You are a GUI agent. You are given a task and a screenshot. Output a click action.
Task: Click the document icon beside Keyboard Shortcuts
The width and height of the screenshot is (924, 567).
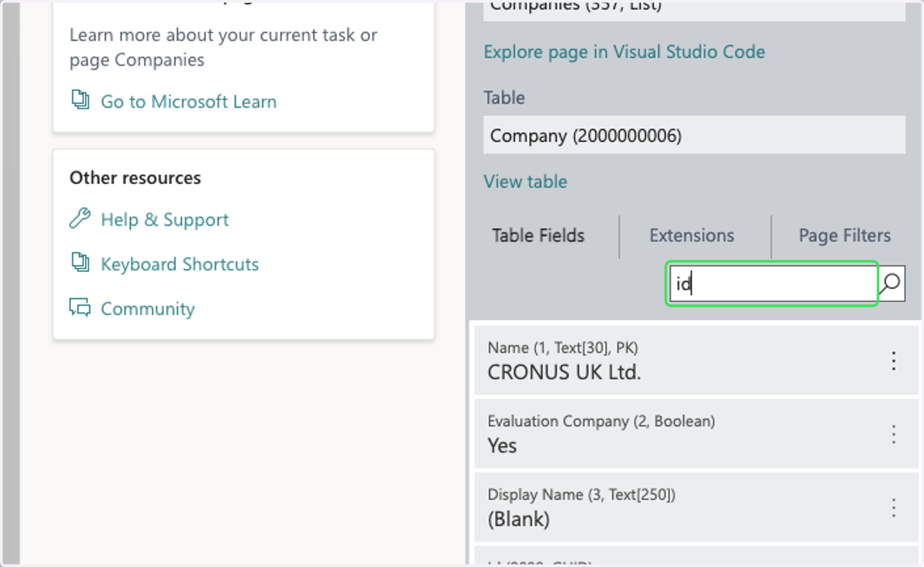point(80,263)
